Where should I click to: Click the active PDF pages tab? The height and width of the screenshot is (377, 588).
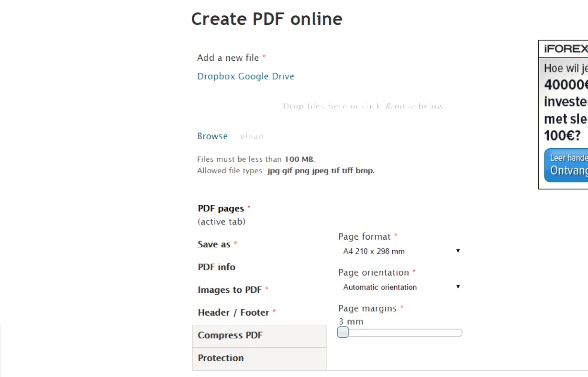(x=221, y=208)
